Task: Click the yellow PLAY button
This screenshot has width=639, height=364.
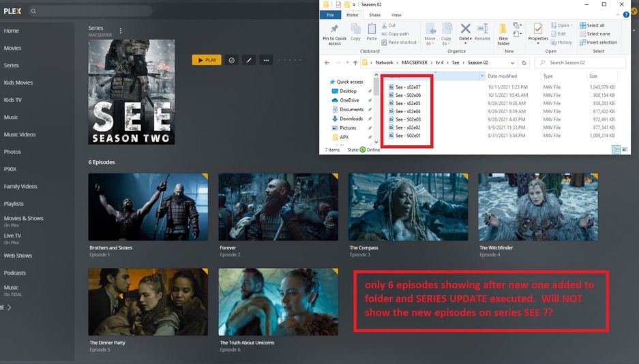Action: [207, 60]
